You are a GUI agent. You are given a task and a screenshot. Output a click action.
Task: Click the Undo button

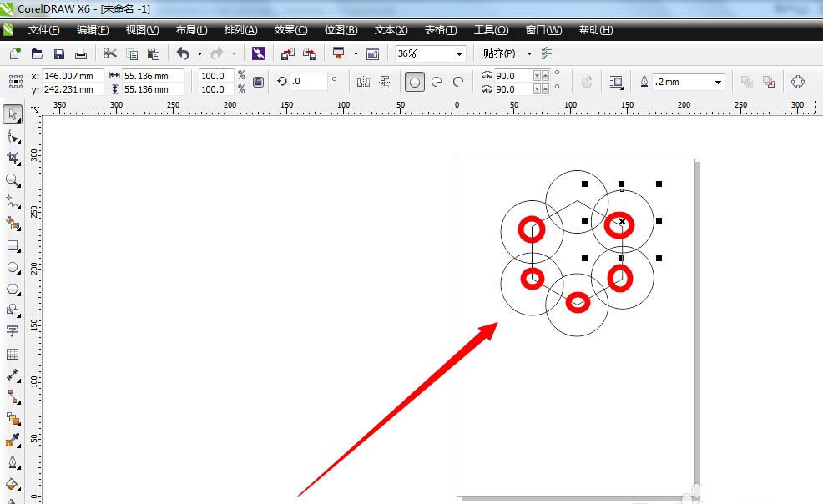[182, 54]
